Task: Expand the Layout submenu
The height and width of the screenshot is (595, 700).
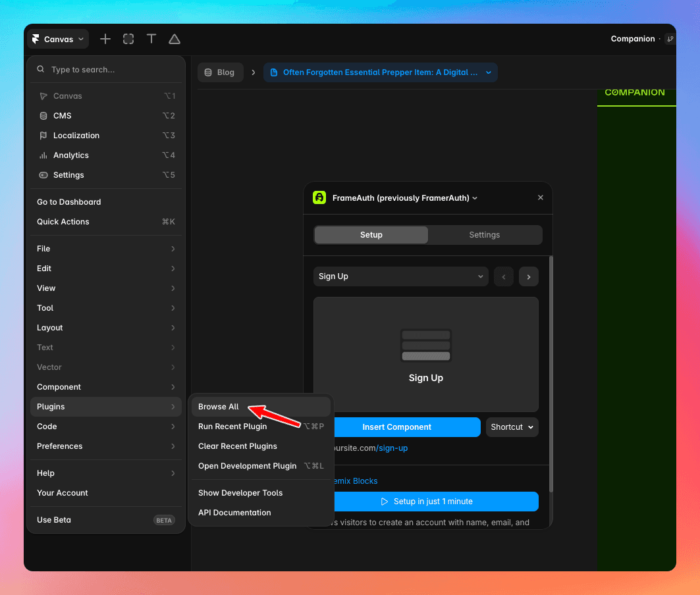Action: tap(106, 328)
